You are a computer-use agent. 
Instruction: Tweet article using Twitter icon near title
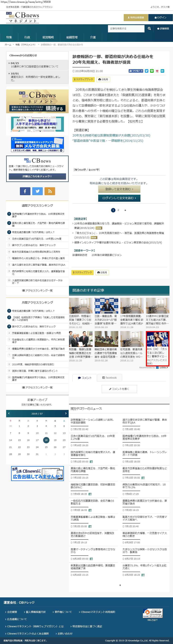click(146, 71)
